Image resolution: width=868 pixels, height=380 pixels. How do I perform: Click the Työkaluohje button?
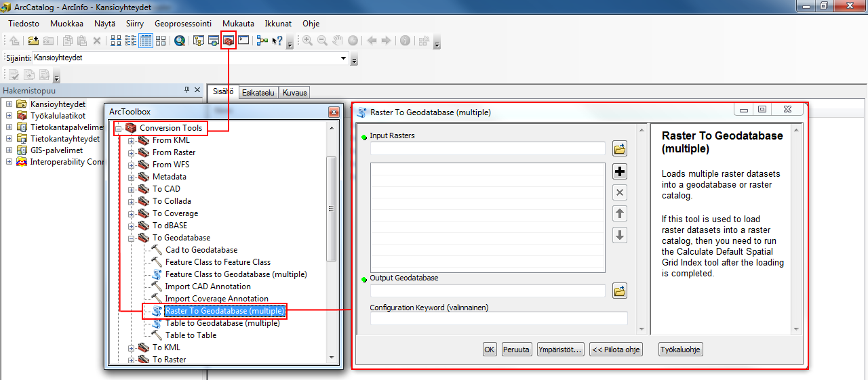(x=681, y=350)
